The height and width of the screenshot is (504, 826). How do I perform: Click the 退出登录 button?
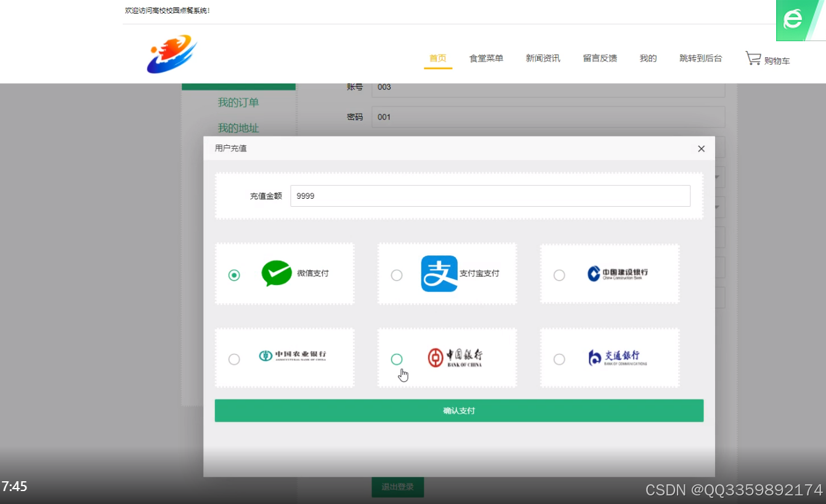397,487
